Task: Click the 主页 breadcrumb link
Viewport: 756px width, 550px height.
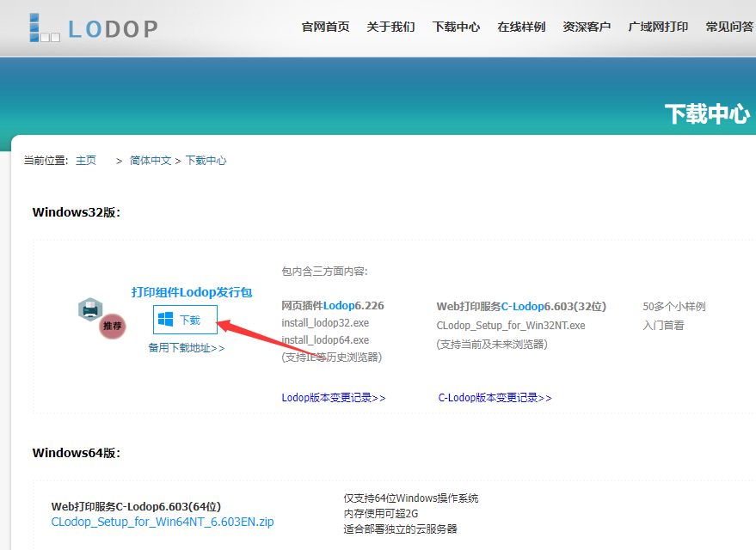Action: 86,161
